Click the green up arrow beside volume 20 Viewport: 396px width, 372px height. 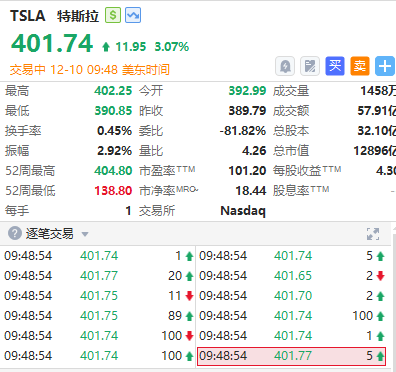[189, 276]
